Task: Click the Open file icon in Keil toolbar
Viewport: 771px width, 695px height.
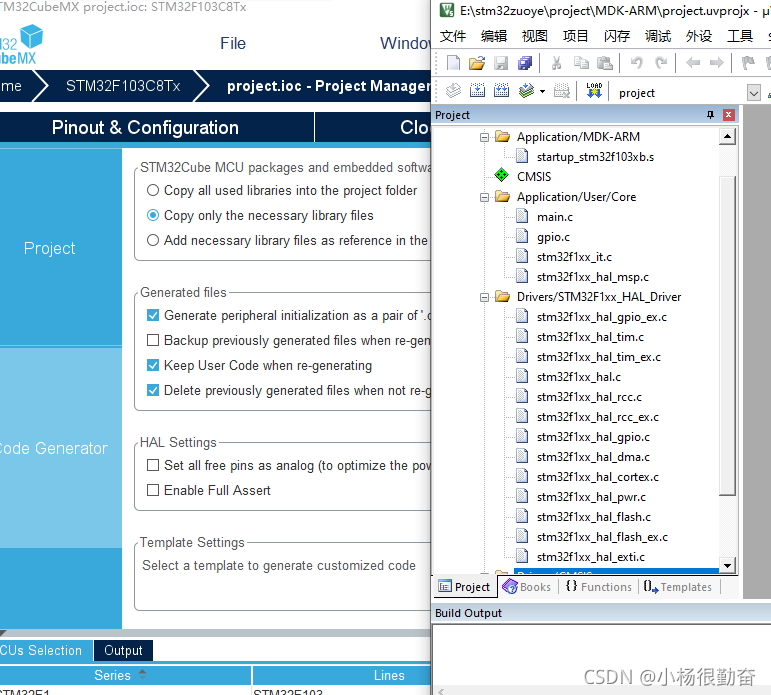Action: pyautogui.click(x=476, y=63)
